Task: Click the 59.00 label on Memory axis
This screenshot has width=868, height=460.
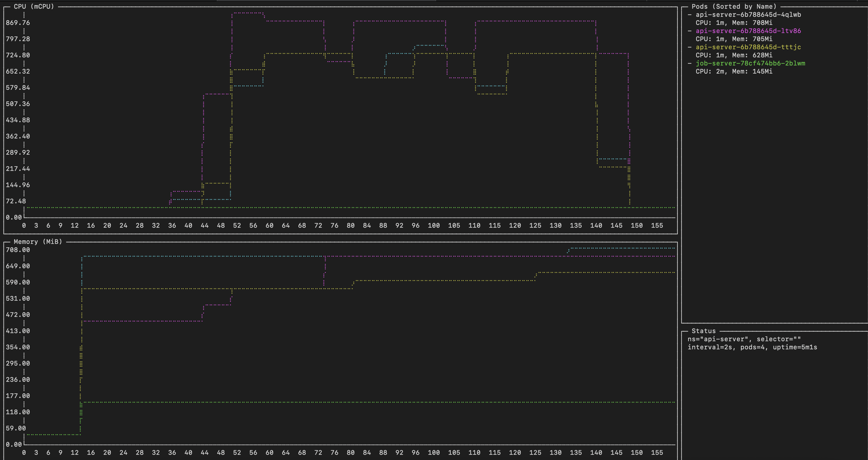Action: [16, 428]
